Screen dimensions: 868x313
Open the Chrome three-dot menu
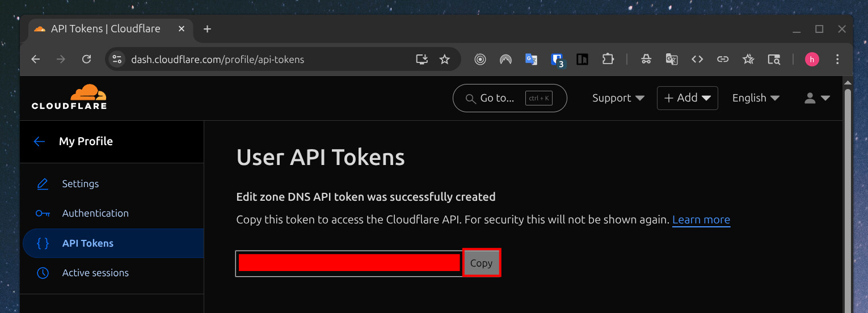point(838,59)
